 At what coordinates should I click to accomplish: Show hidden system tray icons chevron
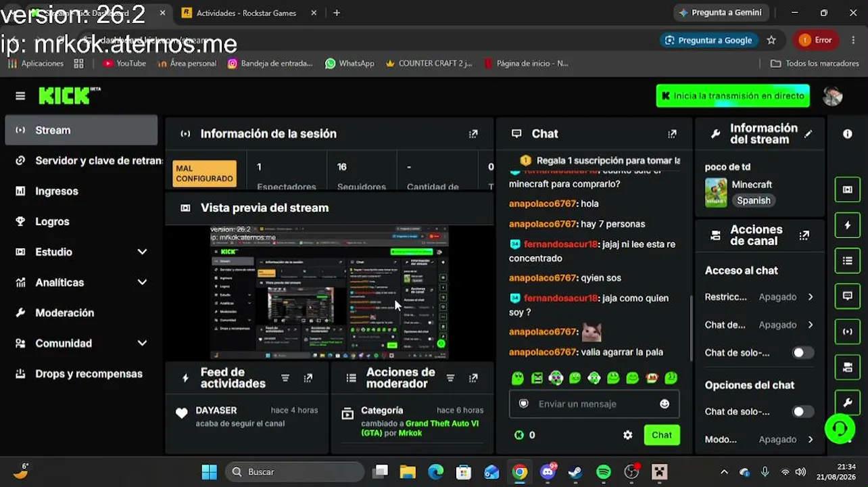724,472
